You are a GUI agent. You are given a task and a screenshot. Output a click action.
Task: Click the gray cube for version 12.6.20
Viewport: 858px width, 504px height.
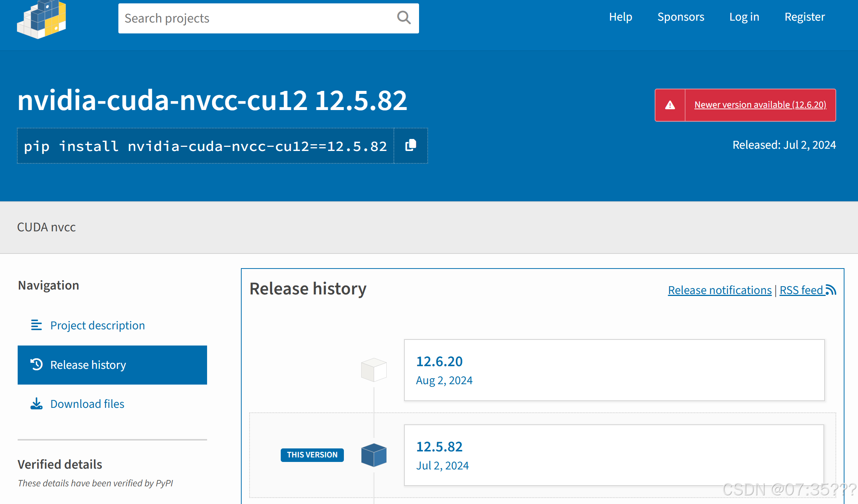click(x=374, y=370)
